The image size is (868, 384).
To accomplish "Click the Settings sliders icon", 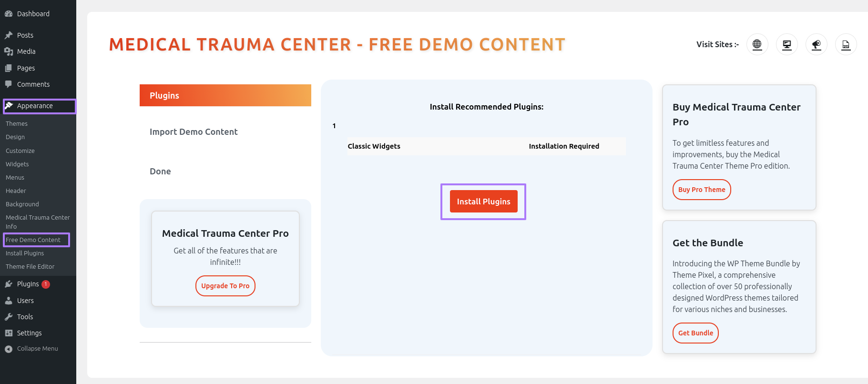I will coord(9,333).
